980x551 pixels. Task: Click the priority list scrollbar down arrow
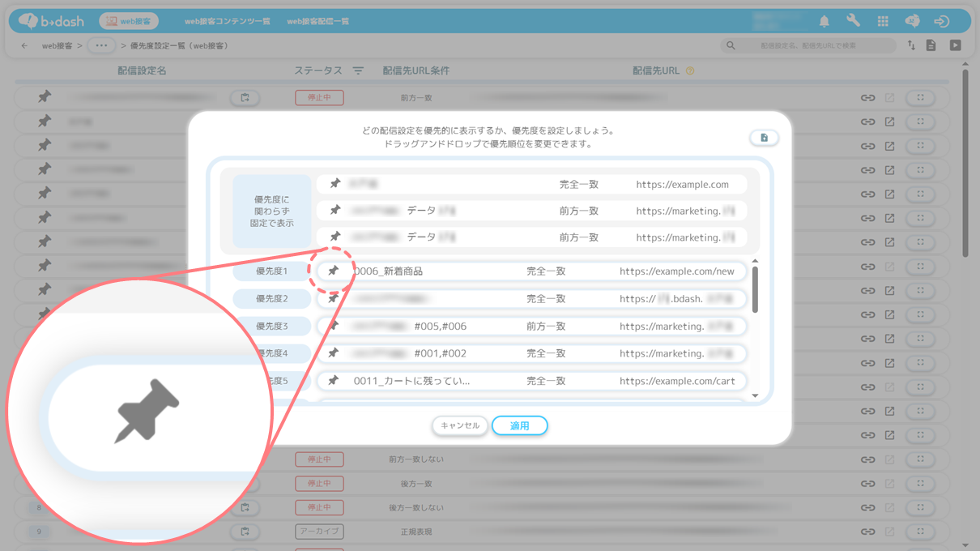pos(755,396)
